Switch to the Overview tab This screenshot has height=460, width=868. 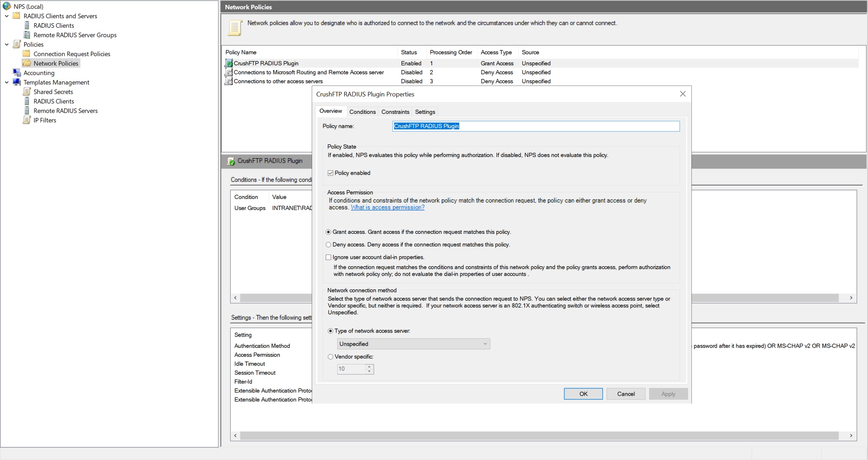tap(330, 111)
